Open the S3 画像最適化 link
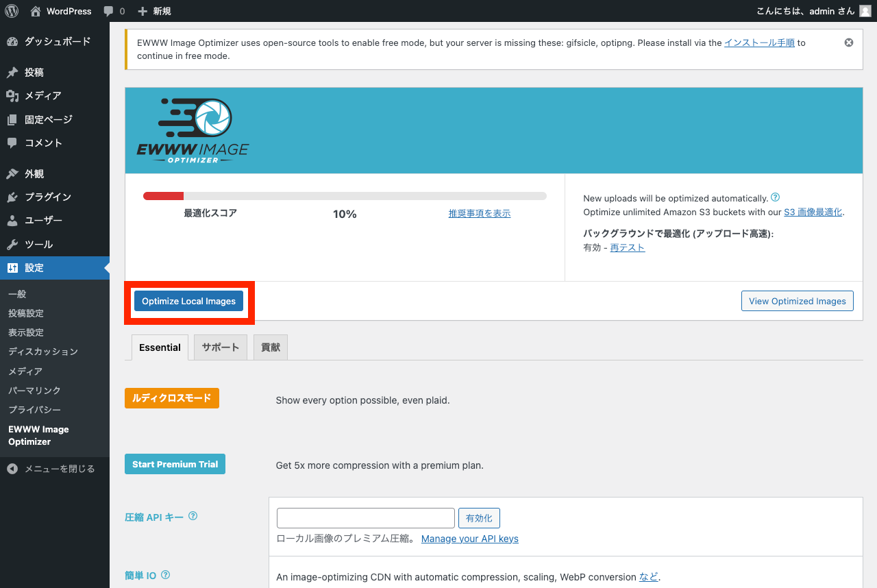877x588 pixels. pos(813,212)
